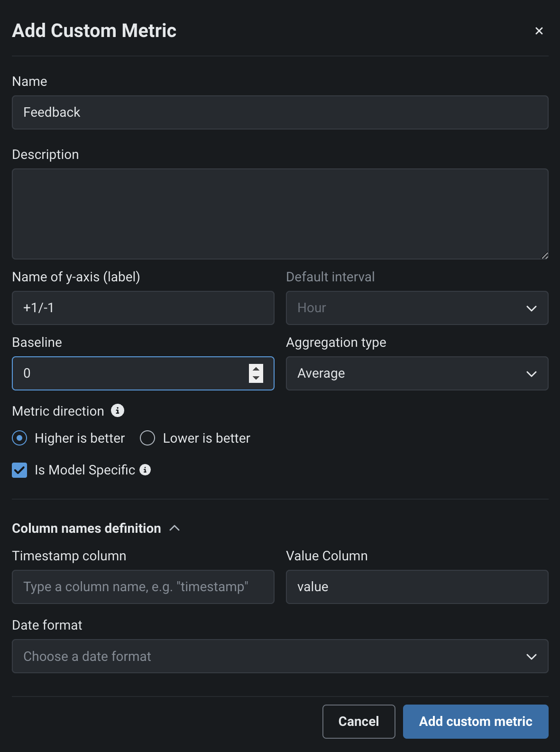Click the Name field containing Feedback
This screenshot has height=752, width=560.
(280, 112)
